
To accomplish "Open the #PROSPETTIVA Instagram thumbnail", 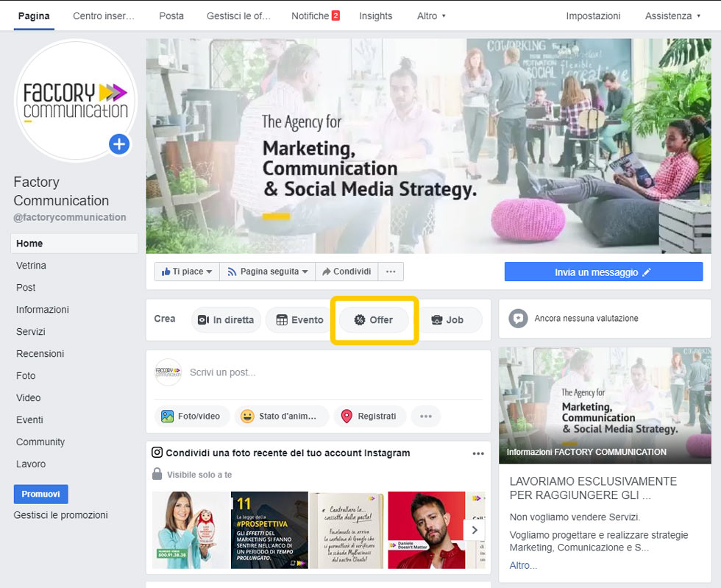I will click(269, 530).
